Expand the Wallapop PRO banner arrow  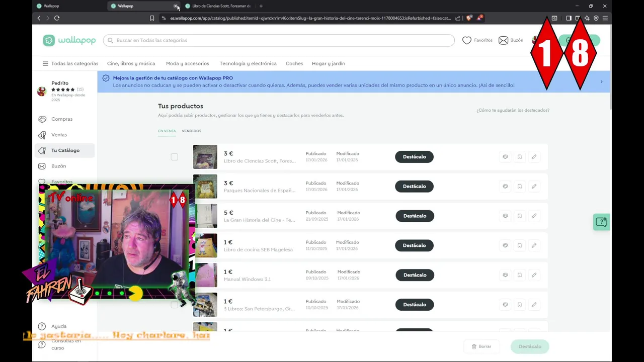pos(601,82)
